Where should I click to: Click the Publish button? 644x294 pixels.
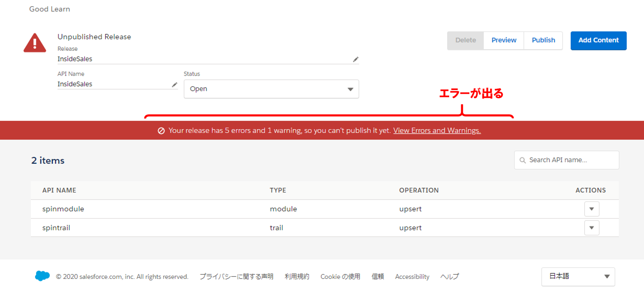[543, 40]
